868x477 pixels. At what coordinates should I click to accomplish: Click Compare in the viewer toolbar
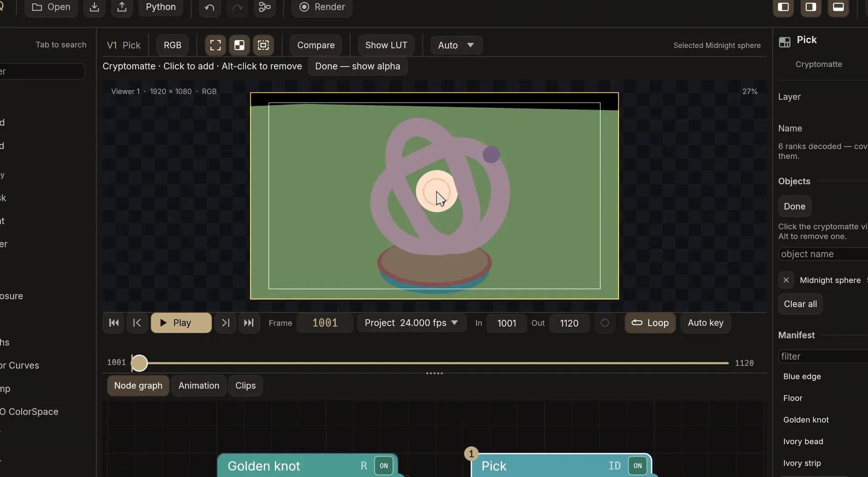pyautogui.click(x=316, y=45)
